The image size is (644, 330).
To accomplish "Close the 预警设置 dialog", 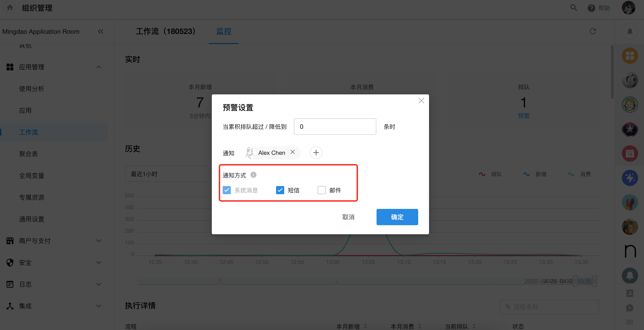I will pyautogui.click(x=421, y=101).
